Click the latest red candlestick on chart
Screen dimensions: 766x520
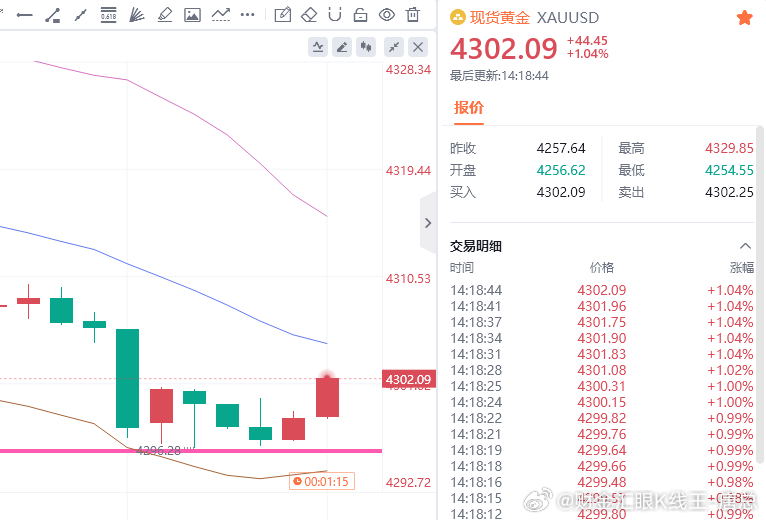tap(327, 397)
